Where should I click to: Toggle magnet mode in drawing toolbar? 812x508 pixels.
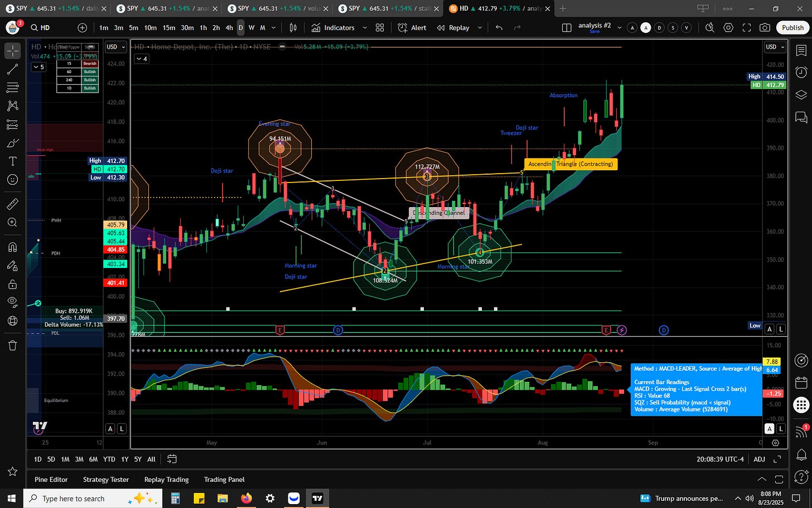click(x=12, y=247)
